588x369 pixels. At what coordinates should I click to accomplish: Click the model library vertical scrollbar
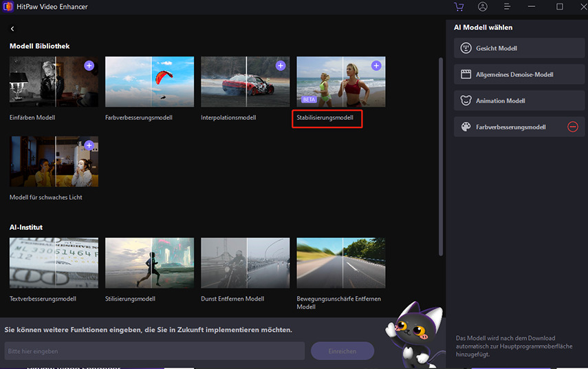pos(441,157)
